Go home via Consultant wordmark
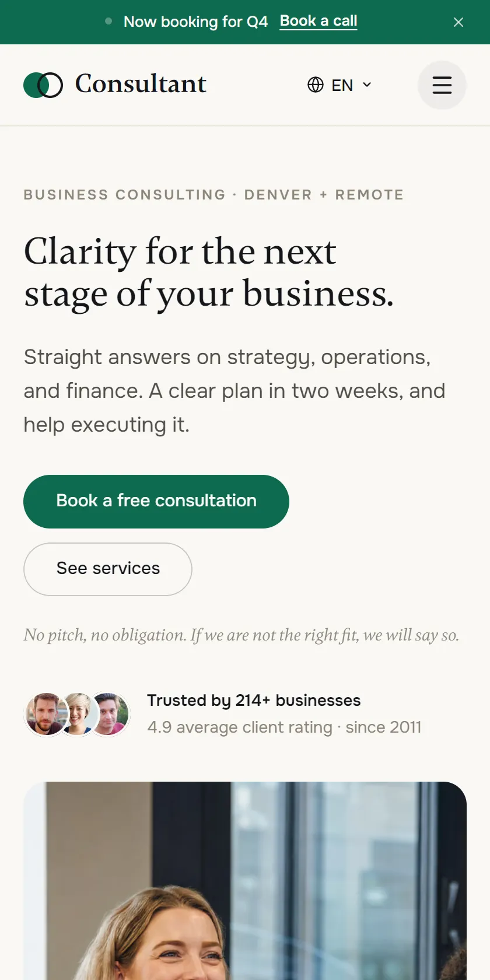This screenshot has height=980, width=490. pos(141,84)
